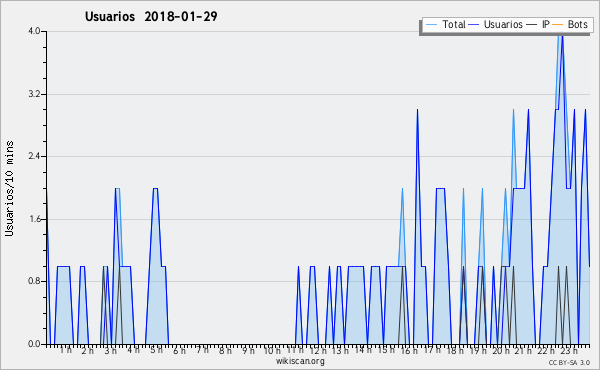Click the '9 h' x-axis label

(x=248, y=350)
